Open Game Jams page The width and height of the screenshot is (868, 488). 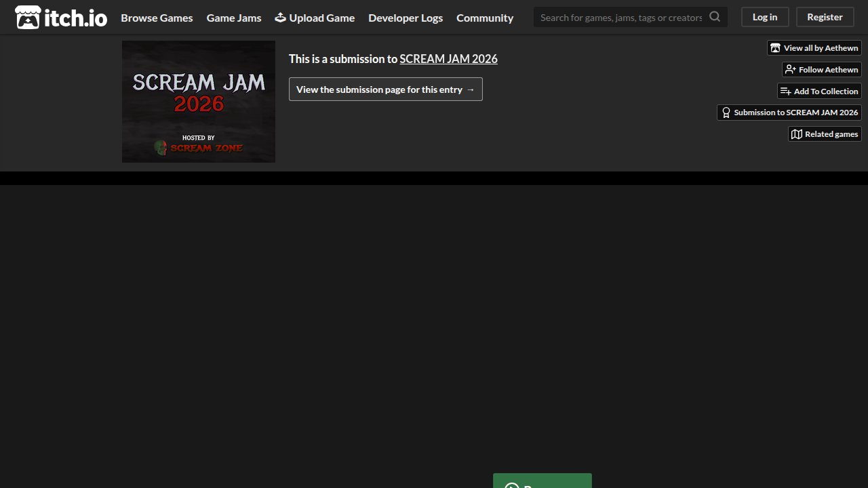234,18
